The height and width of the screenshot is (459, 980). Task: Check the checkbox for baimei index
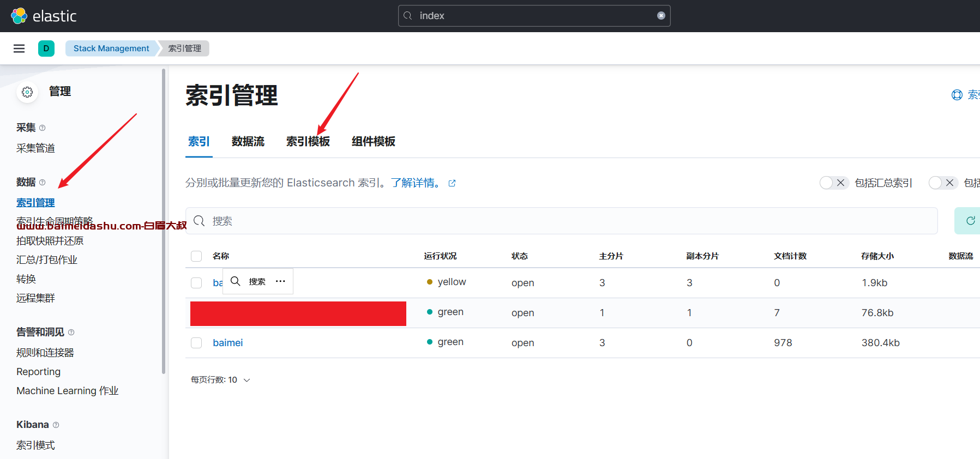(x=196, y=343)
